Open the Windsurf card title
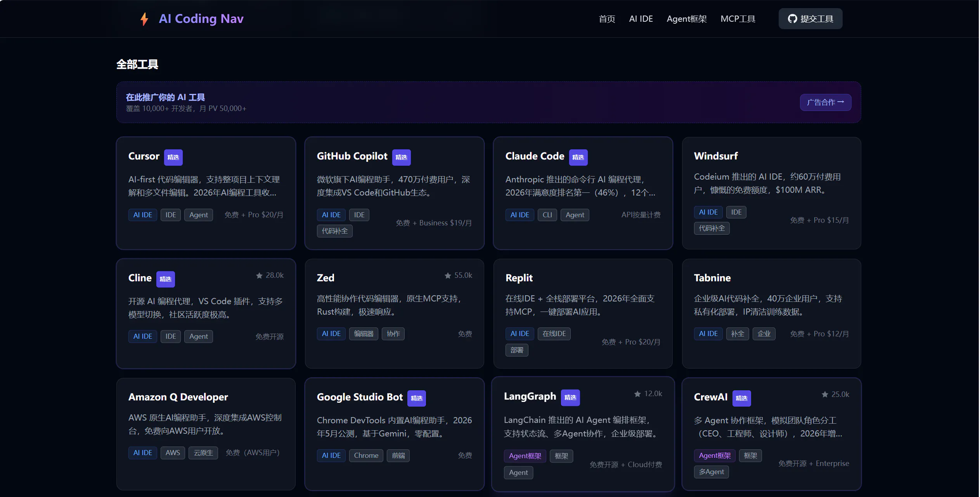Viewport: 980px width, 497px height. tap(716, 156)
